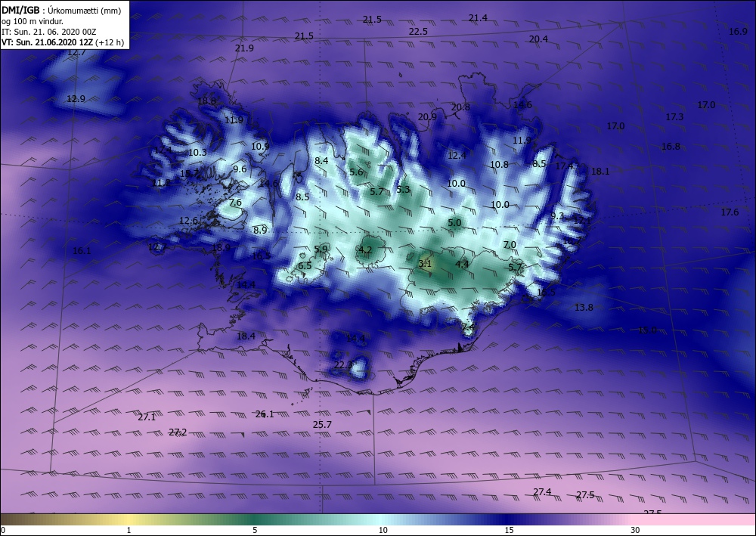Click the 21.4 value on the map

pyautogui.click(x=478, y=18)
